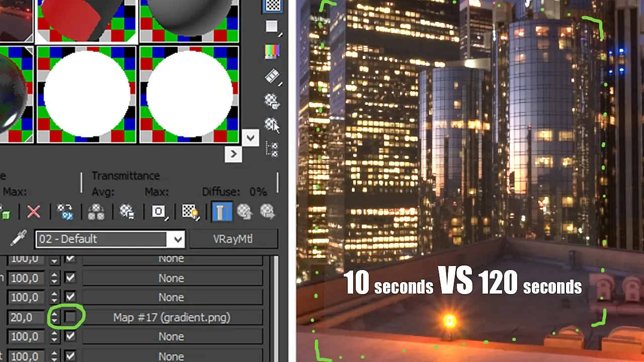The image size is (644, 362).
Task: Click the Select by Material icon
Action: point(272,124)
